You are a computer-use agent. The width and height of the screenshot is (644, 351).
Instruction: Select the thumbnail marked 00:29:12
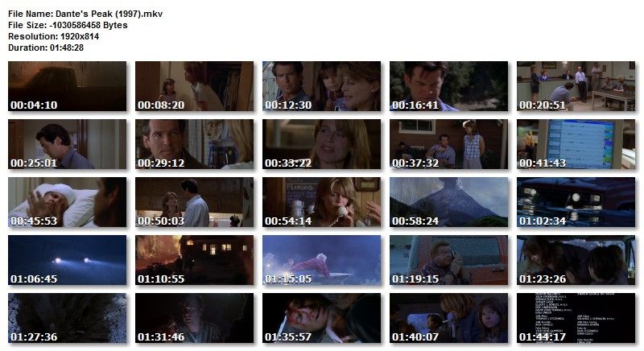194,144
